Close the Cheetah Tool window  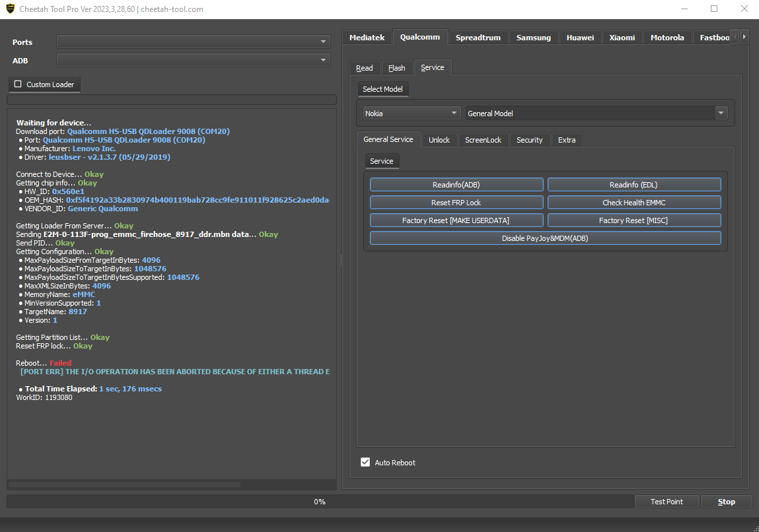[x=744, y=9]
